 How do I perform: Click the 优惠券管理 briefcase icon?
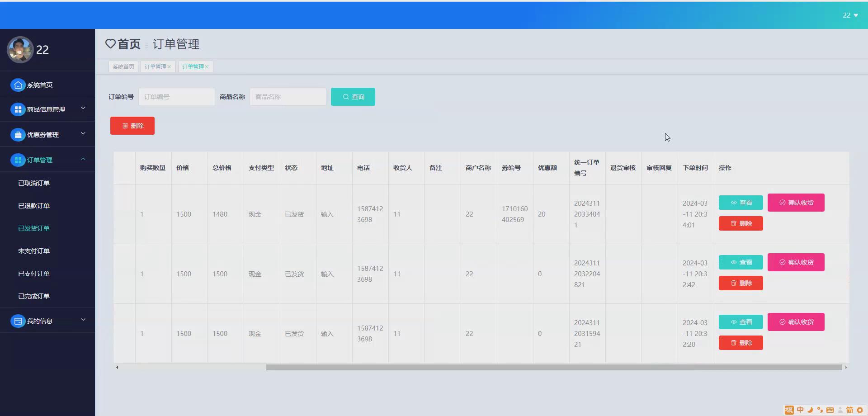click(18, 135)
